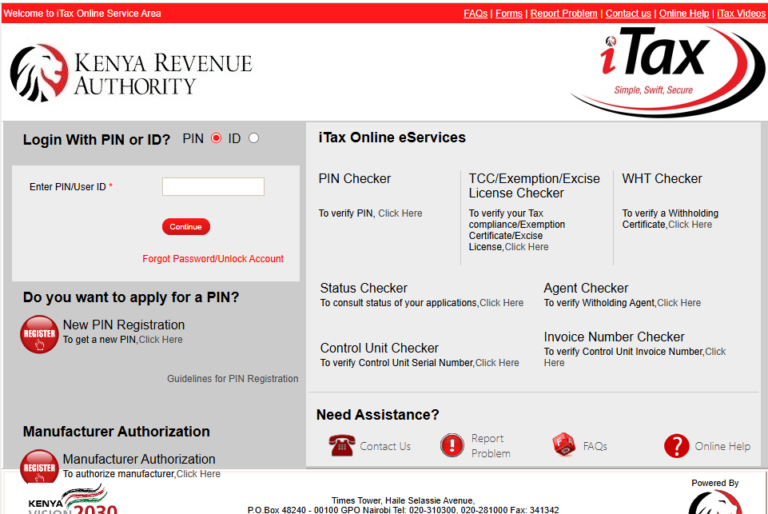Click the red question mark Online Help icon
This screenshot has width=768, height=514.
pyautogui.click(x=676, y=446)
